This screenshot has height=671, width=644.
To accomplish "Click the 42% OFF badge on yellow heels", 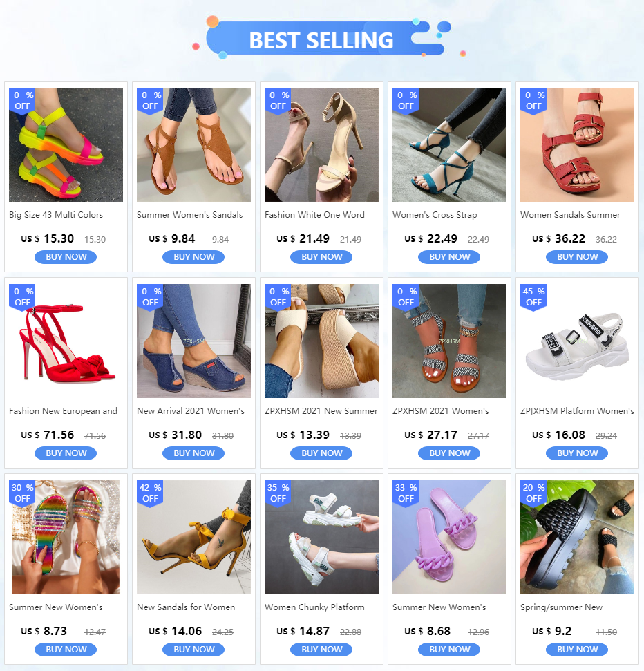I will pyautogui.click(x=150, y=493).
